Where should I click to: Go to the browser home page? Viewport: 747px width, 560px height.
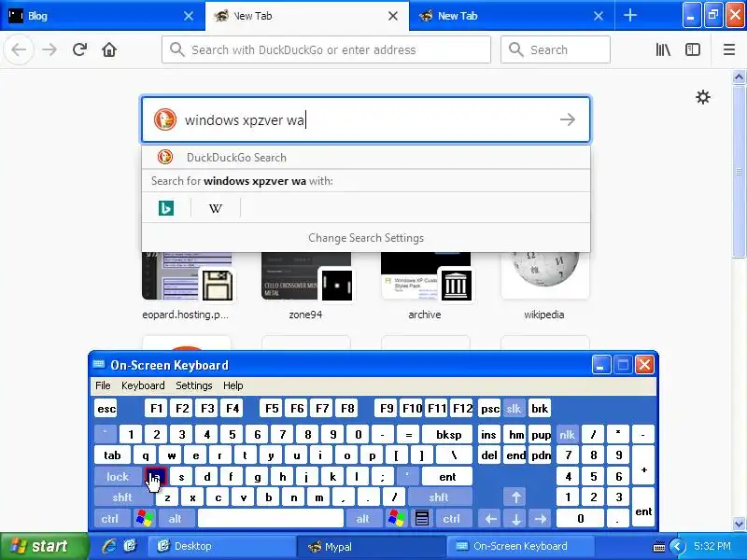coord(109,49)
